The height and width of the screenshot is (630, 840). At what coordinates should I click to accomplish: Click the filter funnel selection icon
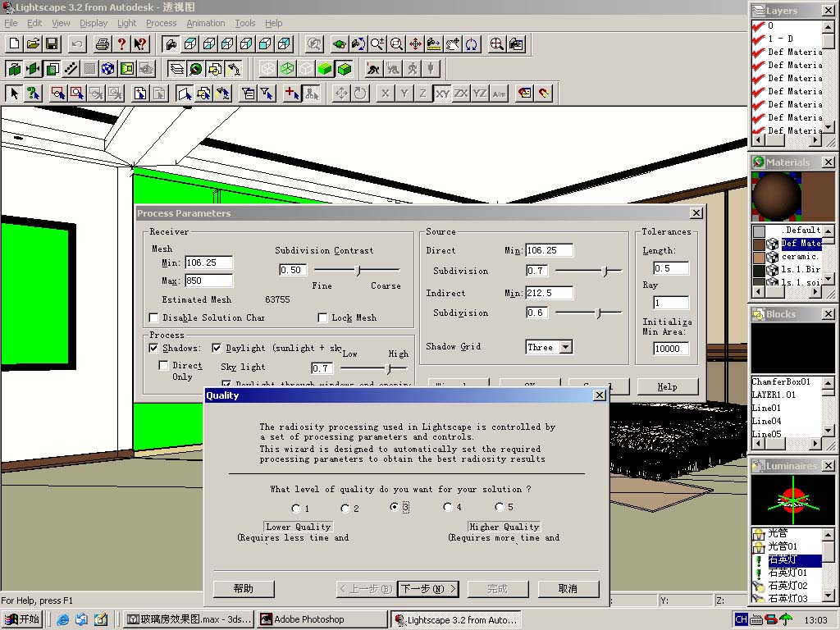pos(267,94)
